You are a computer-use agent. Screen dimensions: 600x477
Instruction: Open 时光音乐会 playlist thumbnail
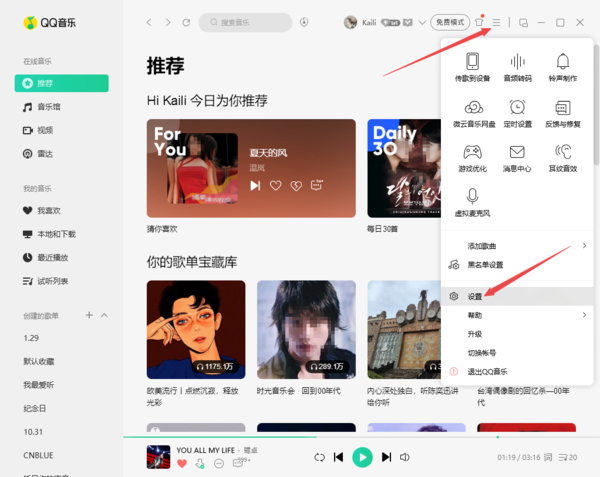click(x=306, y=330)
